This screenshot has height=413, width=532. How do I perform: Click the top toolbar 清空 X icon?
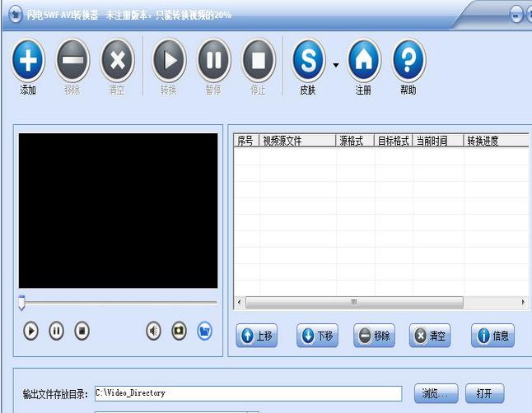[x=118, y=60]
